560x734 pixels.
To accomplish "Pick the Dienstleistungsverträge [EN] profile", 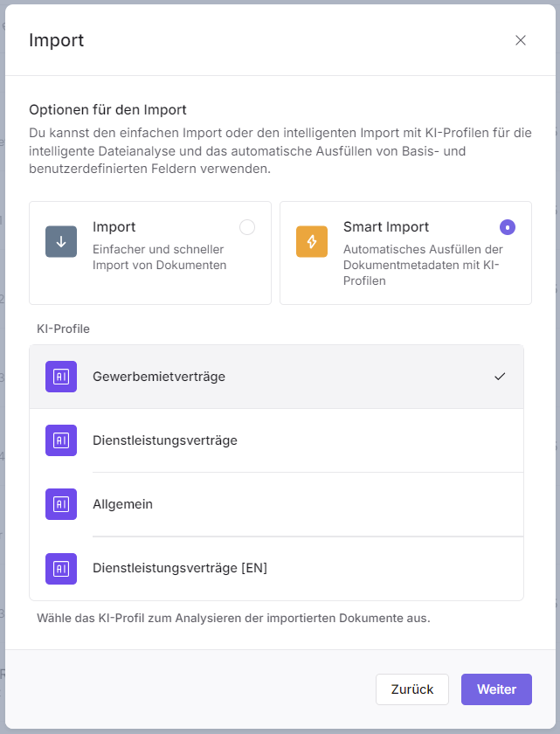I will (180, 568).
